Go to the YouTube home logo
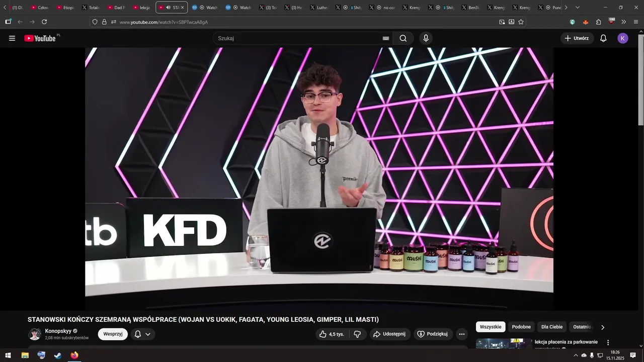The width and height of the screenshot is (644, 362). pyautogui.click(x=40, y=38)
